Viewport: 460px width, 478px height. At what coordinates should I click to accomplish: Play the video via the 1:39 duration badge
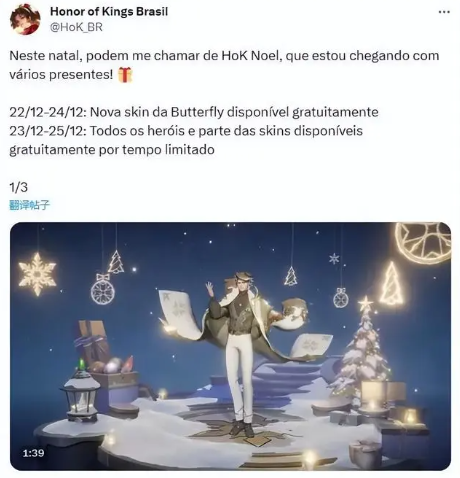tap(33, 453)
